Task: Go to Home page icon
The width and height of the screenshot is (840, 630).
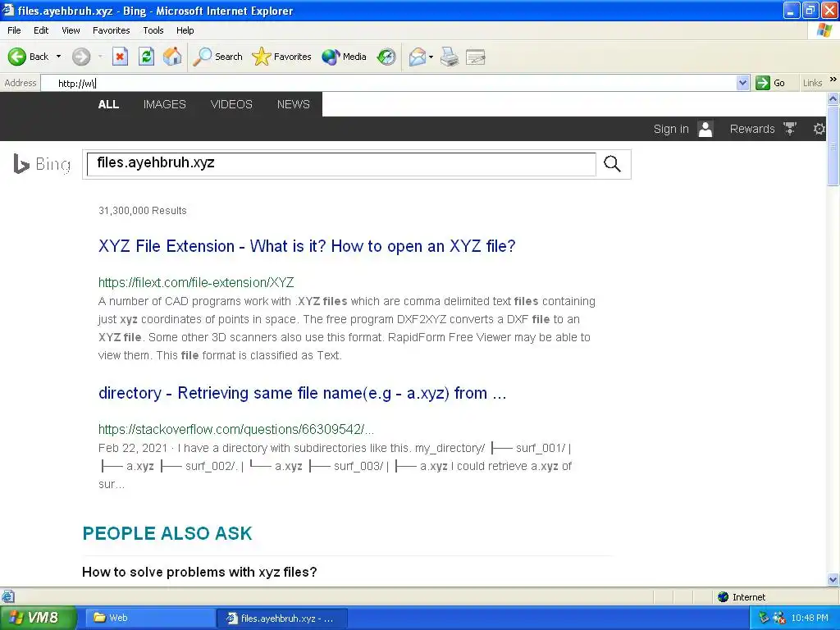Action: pos(172,57)
